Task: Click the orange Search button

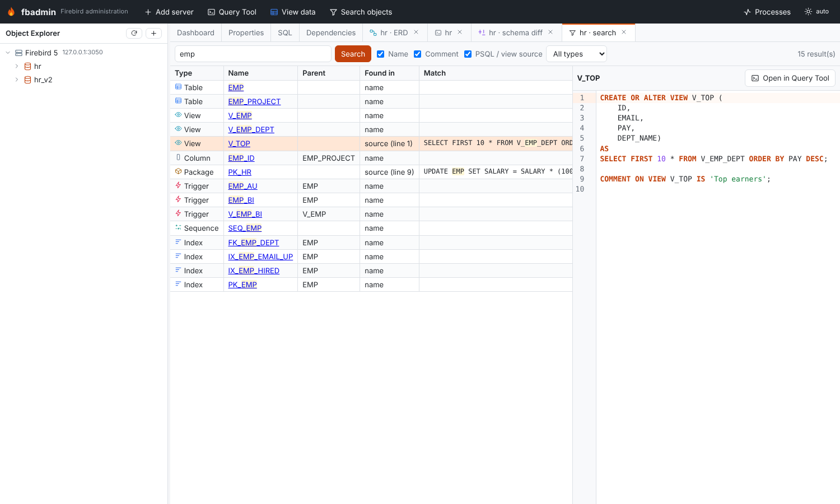Action: pos(353,54)
